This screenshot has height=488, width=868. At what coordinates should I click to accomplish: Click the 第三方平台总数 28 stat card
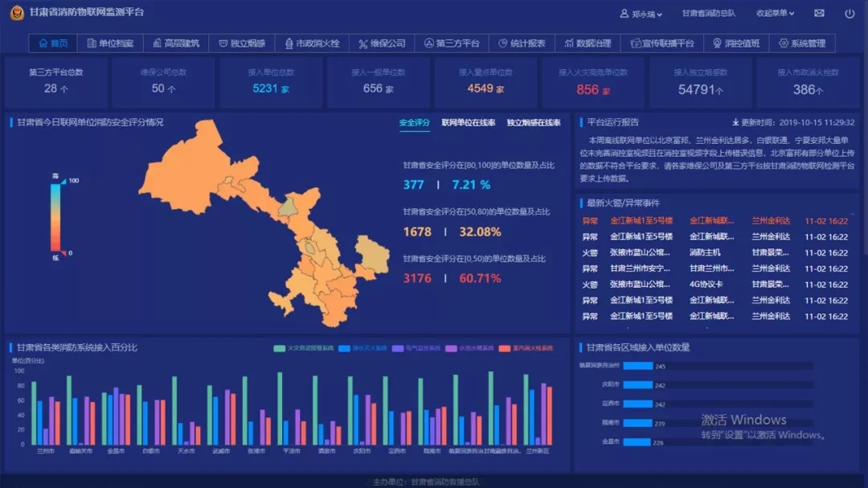[x=56, y=82]
